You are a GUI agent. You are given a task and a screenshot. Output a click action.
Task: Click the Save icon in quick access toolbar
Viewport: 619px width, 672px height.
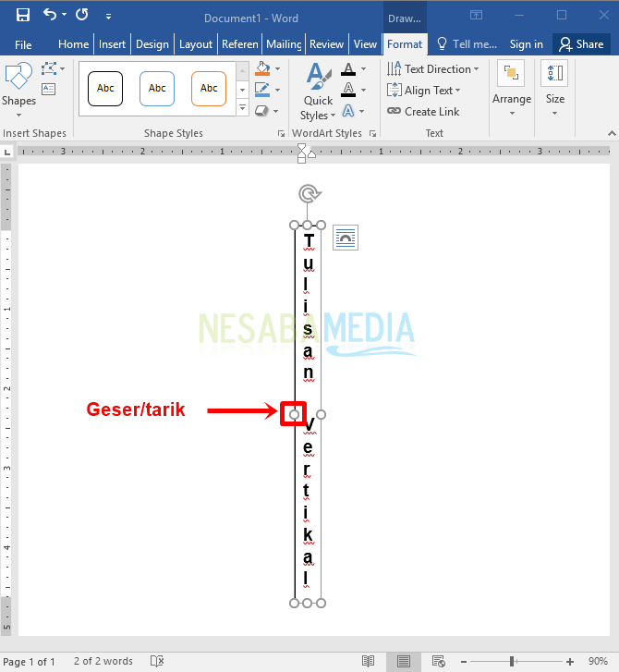pyautogui.click(x=23, y=15)
